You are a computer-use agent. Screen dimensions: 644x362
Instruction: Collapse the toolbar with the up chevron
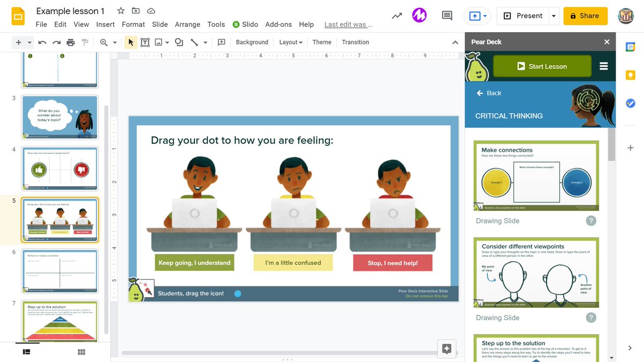point(455,42)
